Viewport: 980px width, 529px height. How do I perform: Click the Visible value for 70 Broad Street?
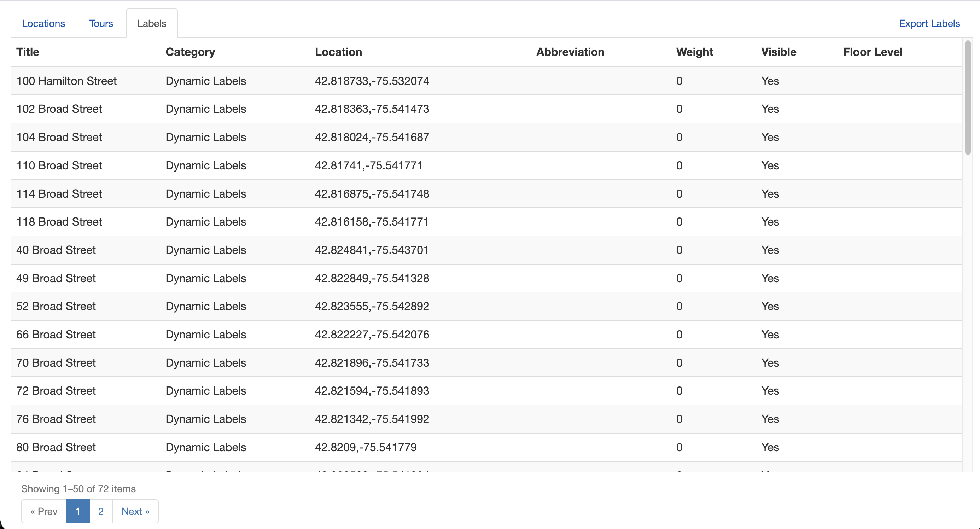pos(770,363)
